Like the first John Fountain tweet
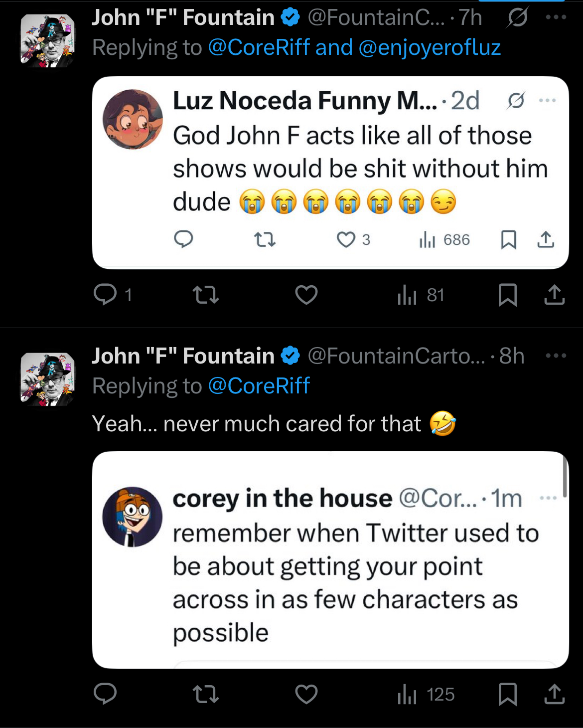The width and height of the screenshot is (583, 728). pyautogui.click(x=306, y=295)
